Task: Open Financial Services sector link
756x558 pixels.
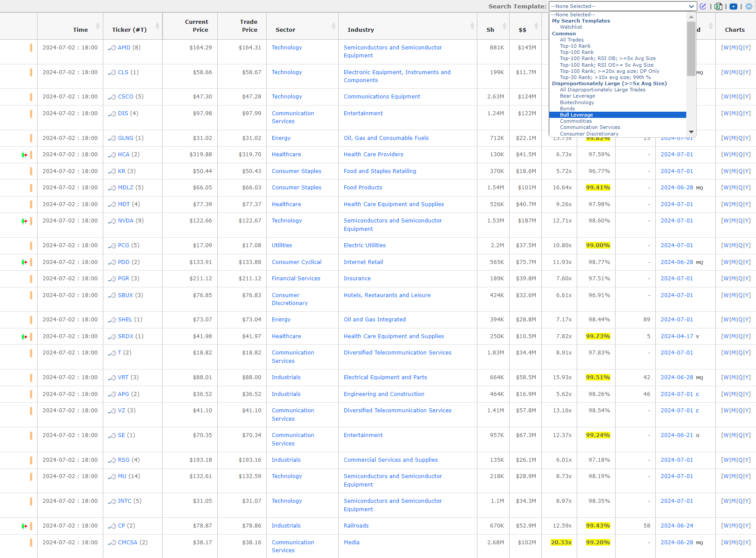Action: (296, 279)
